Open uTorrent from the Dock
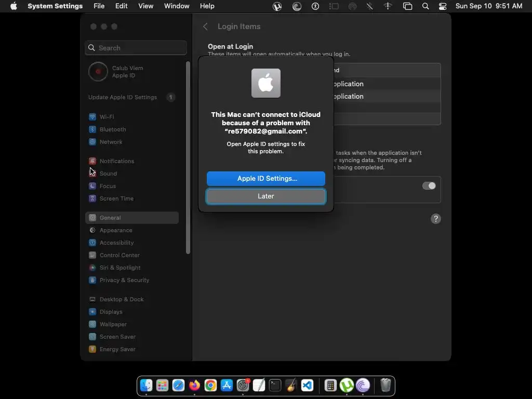Image resolution: width=532 pixels, height=399 pixels. (x=347, y=385)
